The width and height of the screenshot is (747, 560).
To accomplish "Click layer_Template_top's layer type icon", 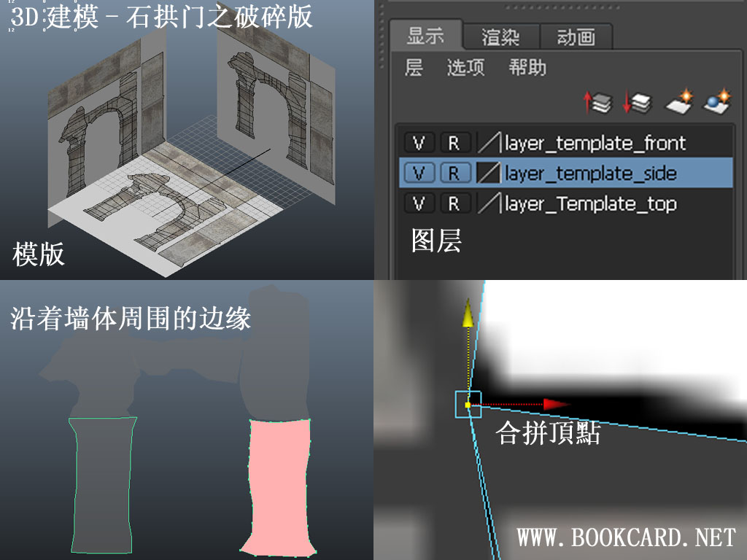I will 489,204.
